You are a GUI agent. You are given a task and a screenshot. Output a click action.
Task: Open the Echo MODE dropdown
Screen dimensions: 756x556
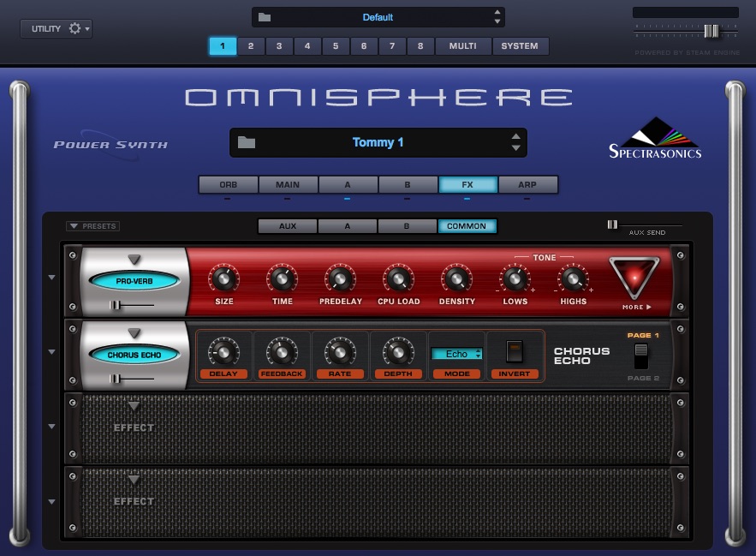click(456, 354)
